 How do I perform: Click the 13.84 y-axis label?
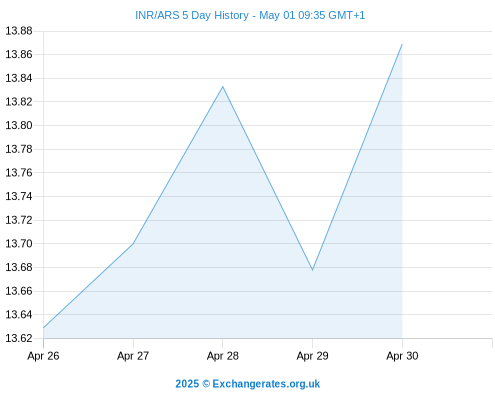[19, 78]
